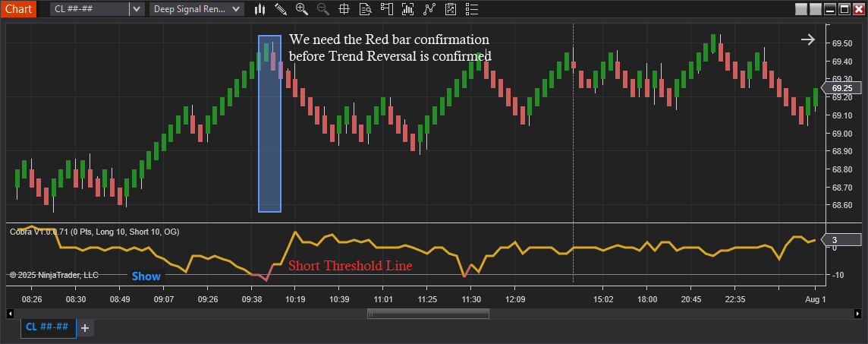Click the scroll left arrow on scrollbar
This screenshot has width=868, height=344.
point(10,313)
